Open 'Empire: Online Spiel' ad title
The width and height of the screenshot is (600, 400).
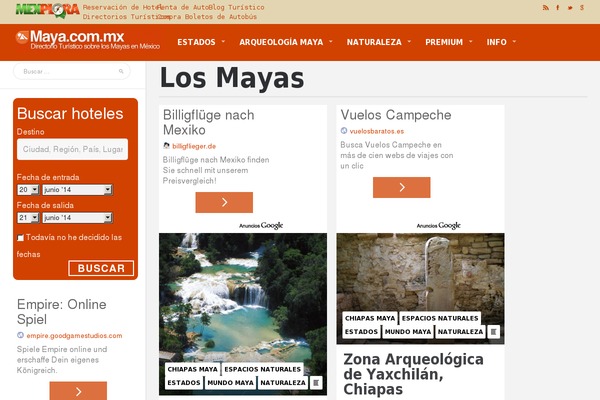tap(62, 312)
